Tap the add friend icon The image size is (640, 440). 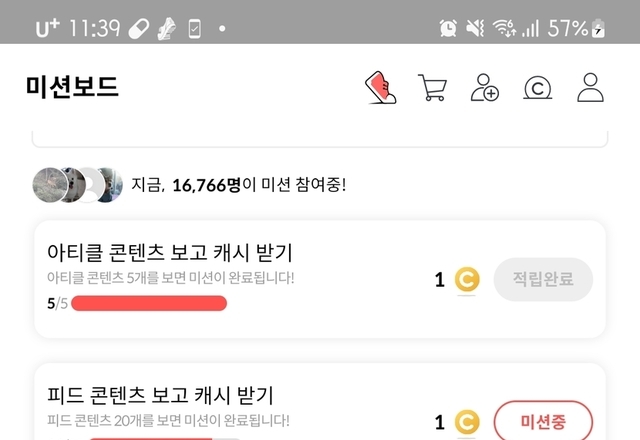(485, 87)
